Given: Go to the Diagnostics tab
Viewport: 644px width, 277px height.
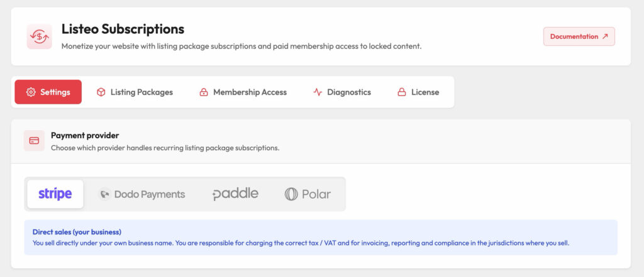Looking at the screenshot, I should tap(342, 92).
